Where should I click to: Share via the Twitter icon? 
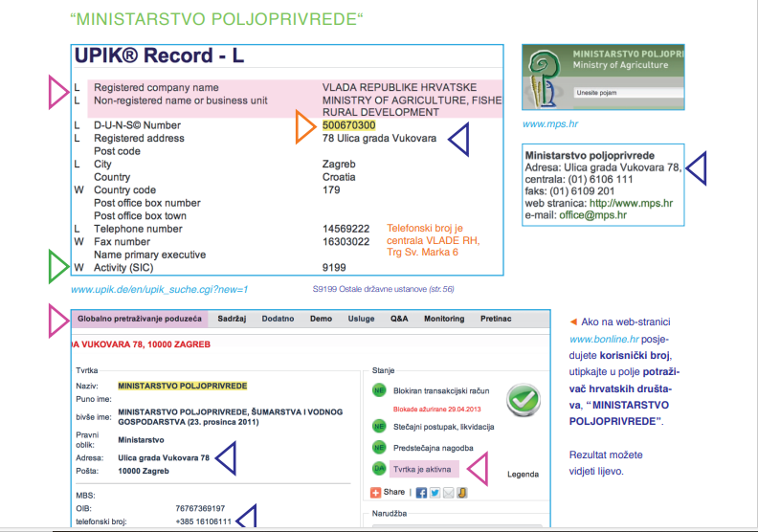click(435, 493)
